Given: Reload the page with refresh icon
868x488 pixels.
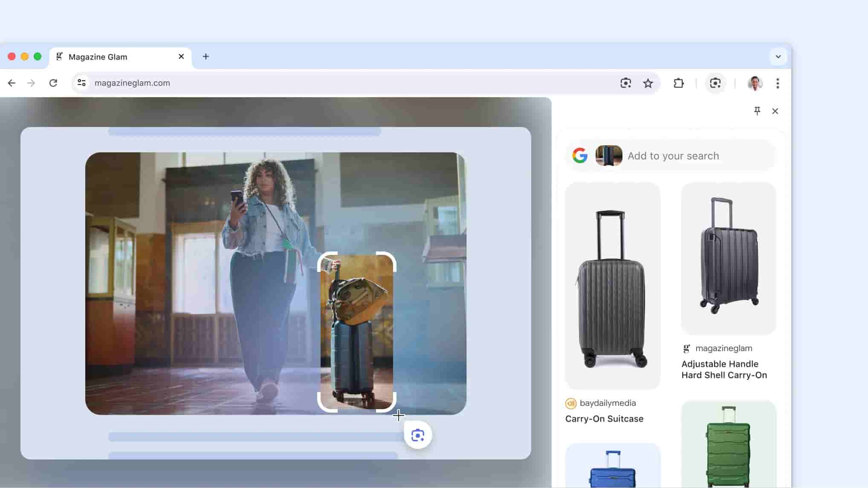Looking at the screenshot, I should coord(53,83).
